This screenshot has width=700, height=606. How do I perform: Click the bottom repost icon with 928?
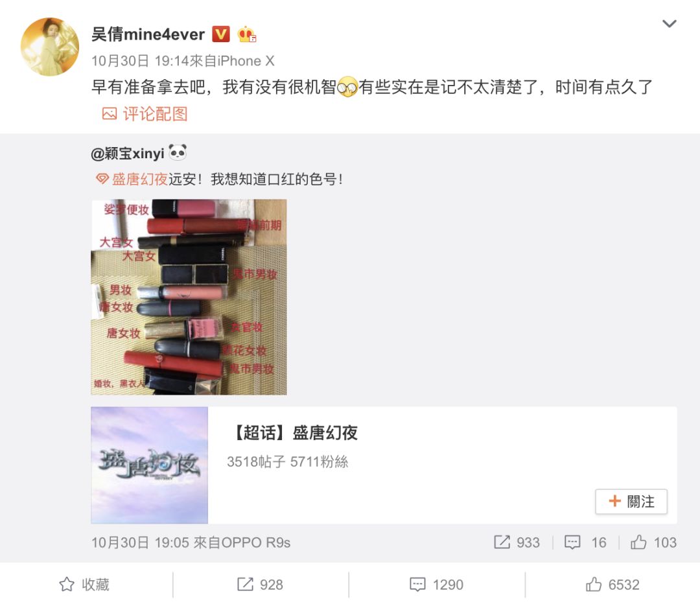pos(245,584)
